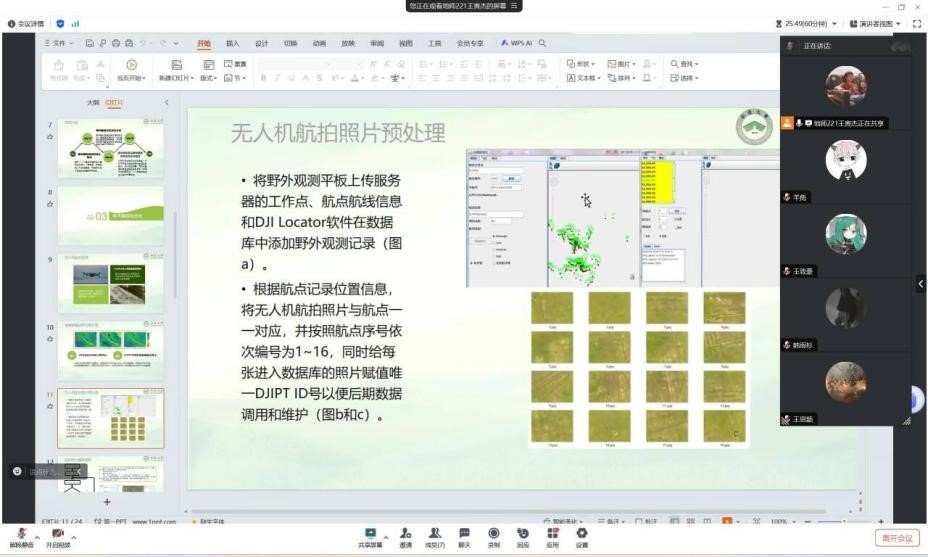
Task: Unmute the microphone in the meeting toolbar
Action: 21,535
